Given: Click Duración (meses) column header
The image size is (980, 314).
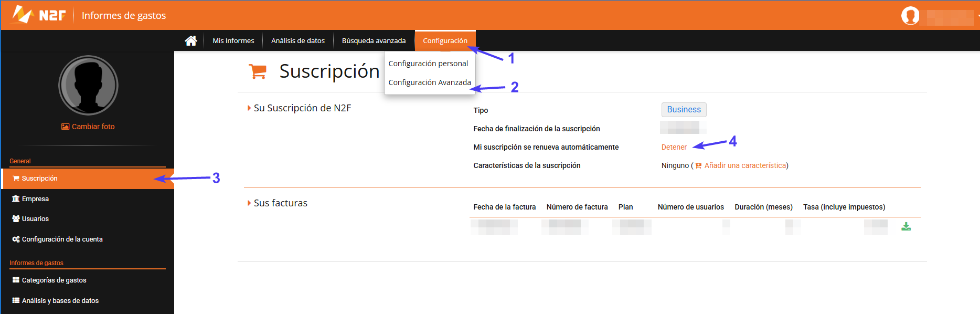Looking at the screenshot, I should coord(763,207).
